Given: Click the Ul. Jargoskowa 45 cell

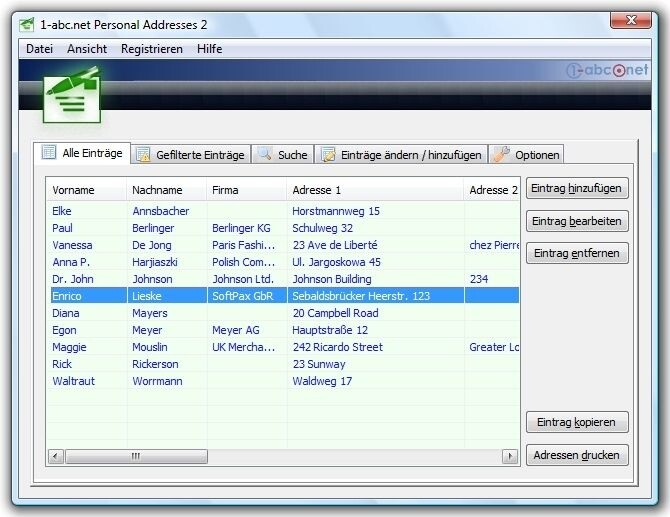Looking at the screenshot, I should 336,262.
